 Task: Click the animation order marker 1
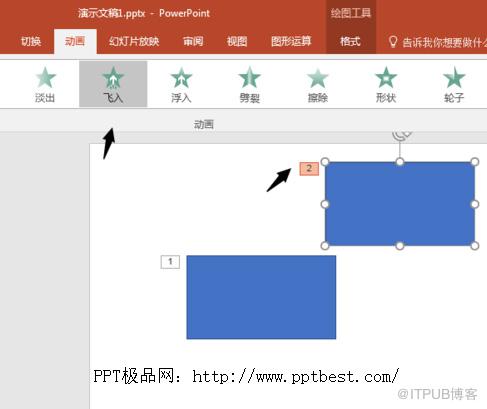coord(170,262)
